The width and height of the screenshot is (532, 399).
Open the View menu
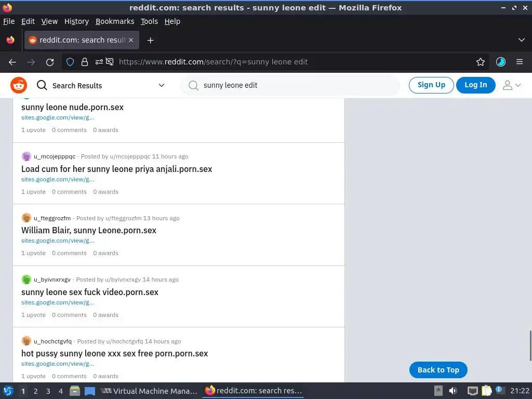pos(49,21)
